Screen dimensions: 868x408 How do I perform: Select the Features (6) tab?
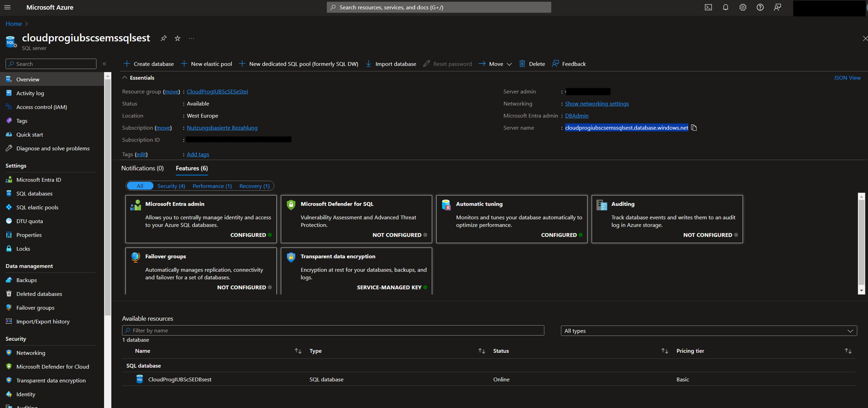pyautogui.click(x=192, y=168)
